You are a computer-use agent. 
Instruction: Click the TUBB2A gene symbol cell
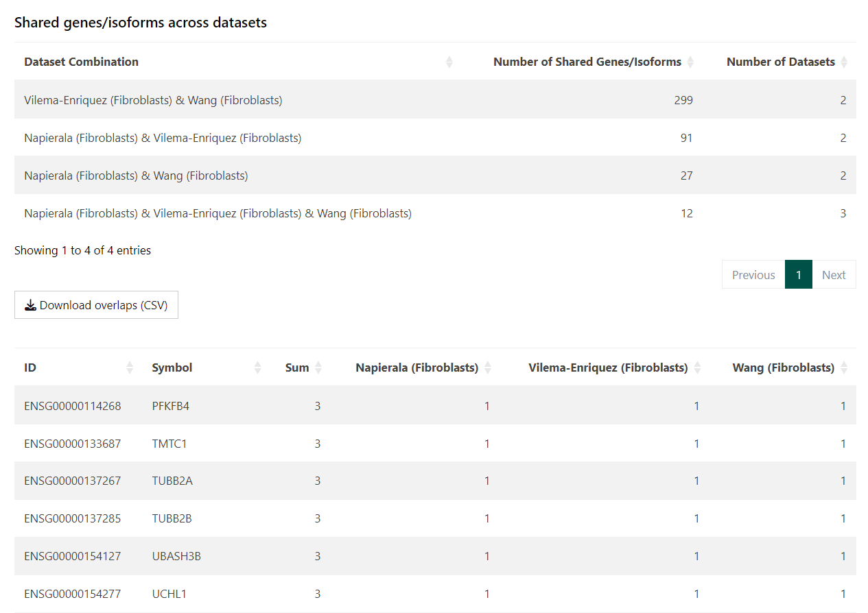click(x=172, y=481)
